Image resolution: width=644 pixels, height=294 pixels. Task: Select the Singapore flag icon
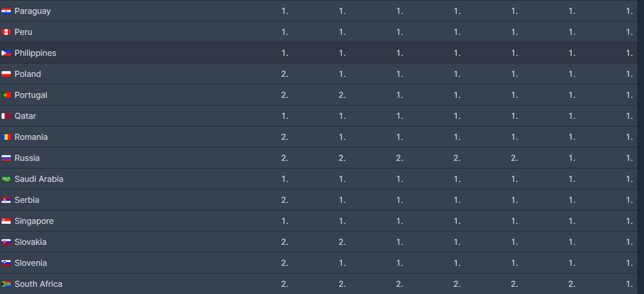point(6,221)
